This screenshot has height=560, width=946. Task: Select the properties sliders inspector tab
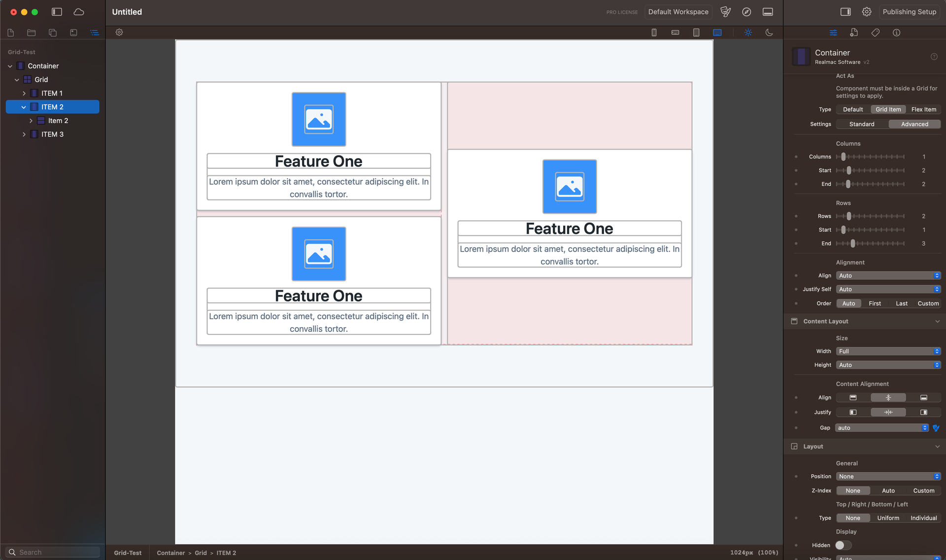point(833,33)
